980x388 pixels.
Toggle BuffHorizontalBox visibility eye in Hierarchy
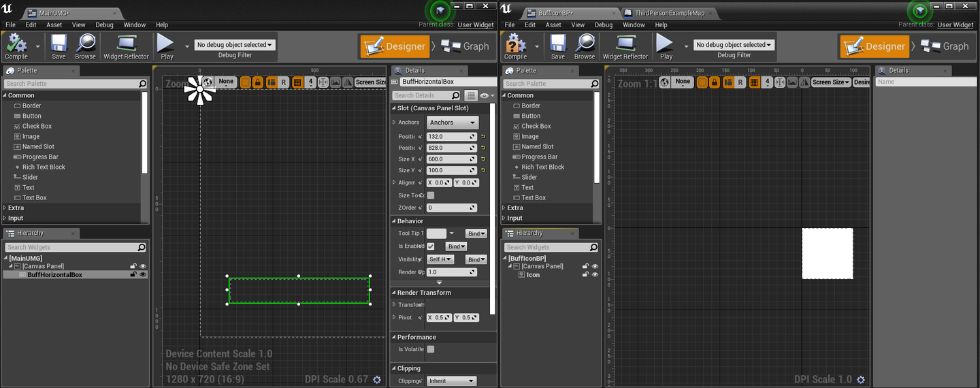143,275
